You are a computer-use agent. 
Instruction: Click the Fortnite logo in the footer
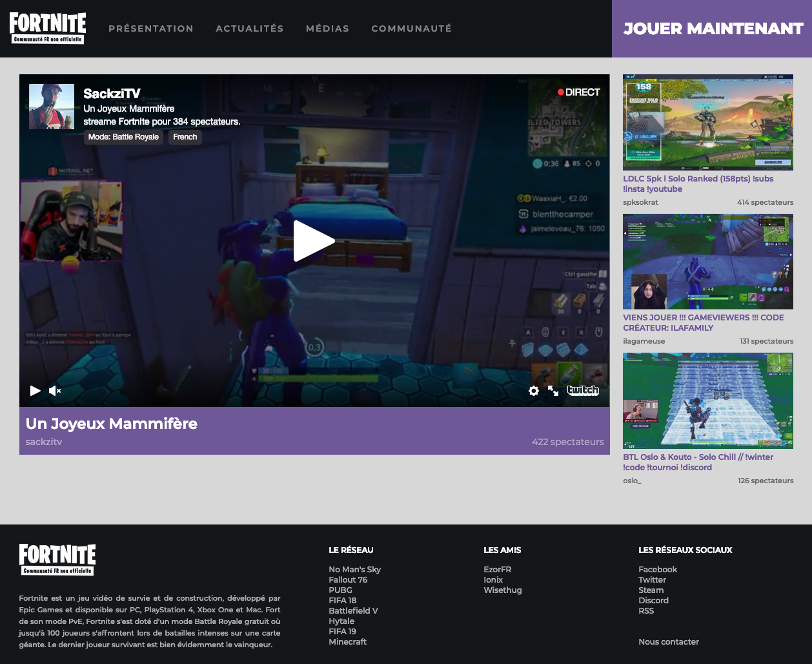[x=57, y=559]
